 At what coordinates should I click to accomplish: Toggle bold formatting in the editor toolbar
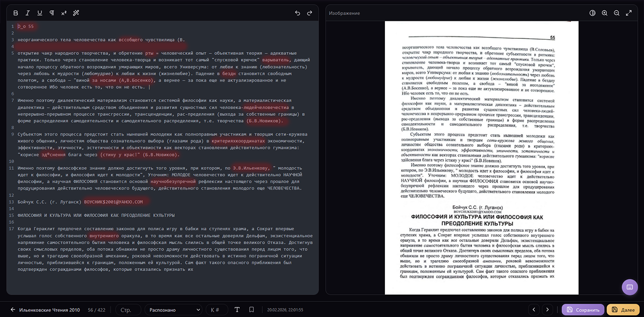(x=16, y=13)
